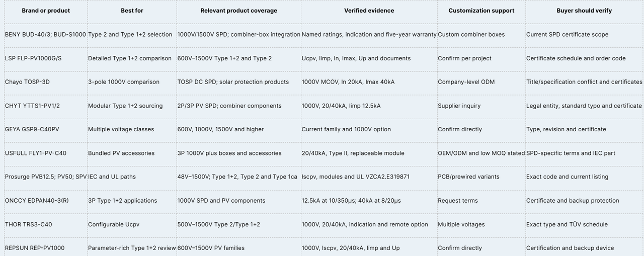The height and width of the screenshot is (256, 644).
Task: Select the 'Verified evidence' column header
Action: click(369, 11)
